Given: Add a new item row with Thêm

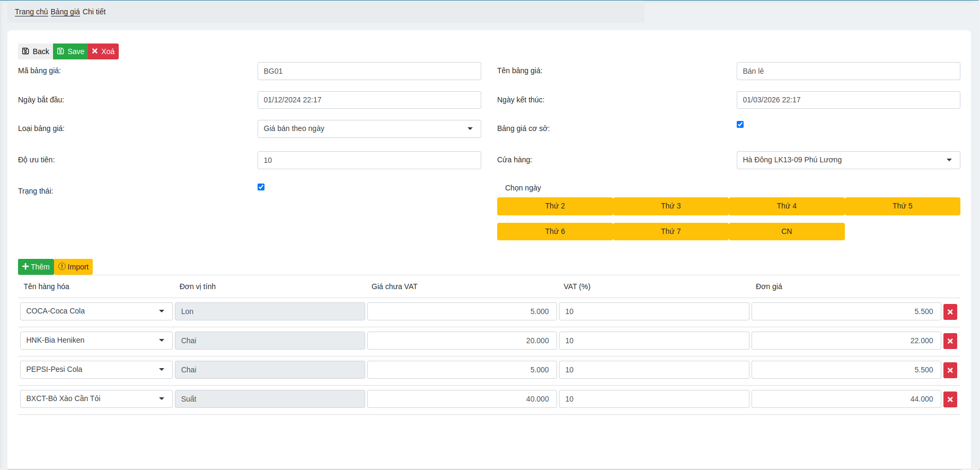Looking at the screenshot, I should tap(36, 267).
